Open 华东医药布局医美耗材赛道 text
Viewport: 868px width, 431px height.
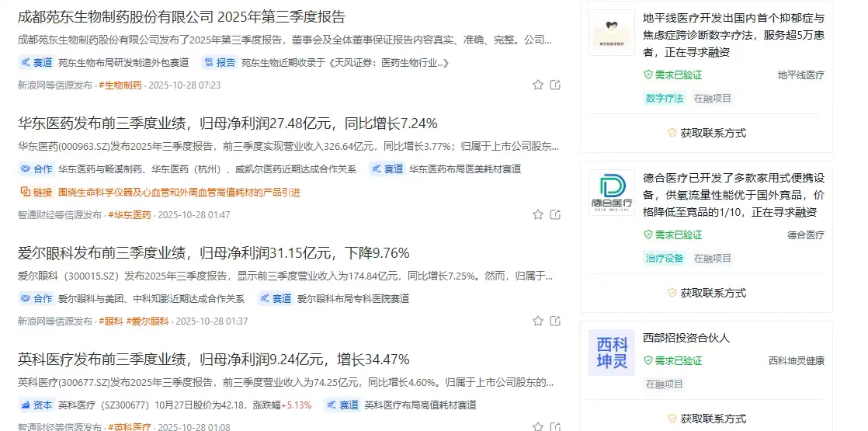coord(465,169)
